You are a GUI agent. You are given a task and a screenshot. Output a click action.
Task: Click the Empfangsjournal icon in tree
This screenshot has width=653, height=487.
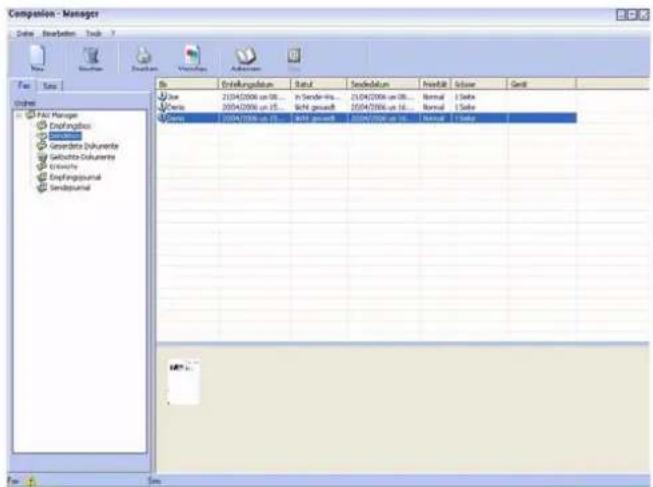click(x=42, y=177)
